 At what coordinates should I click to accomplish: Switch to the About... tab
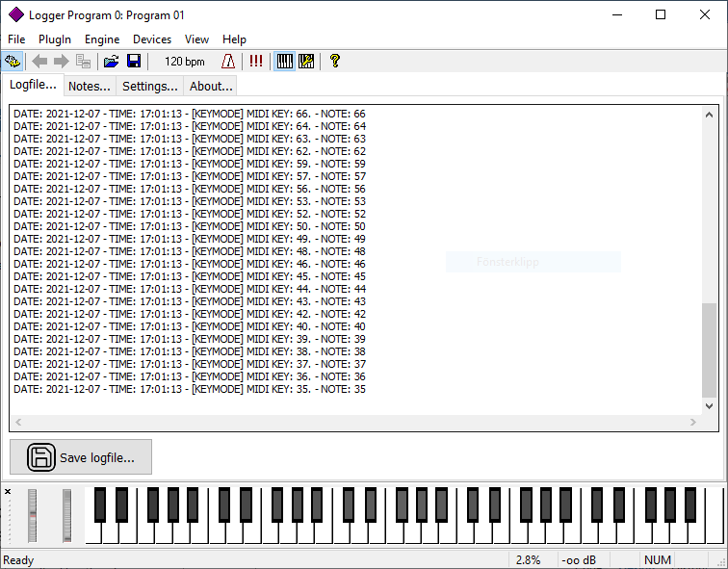click(211, 87)
